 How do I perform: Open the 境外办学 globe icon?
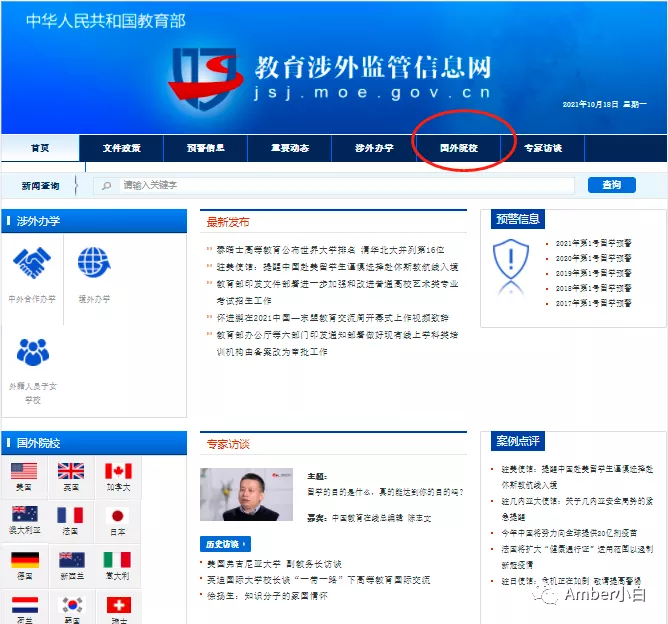point(94,262)
